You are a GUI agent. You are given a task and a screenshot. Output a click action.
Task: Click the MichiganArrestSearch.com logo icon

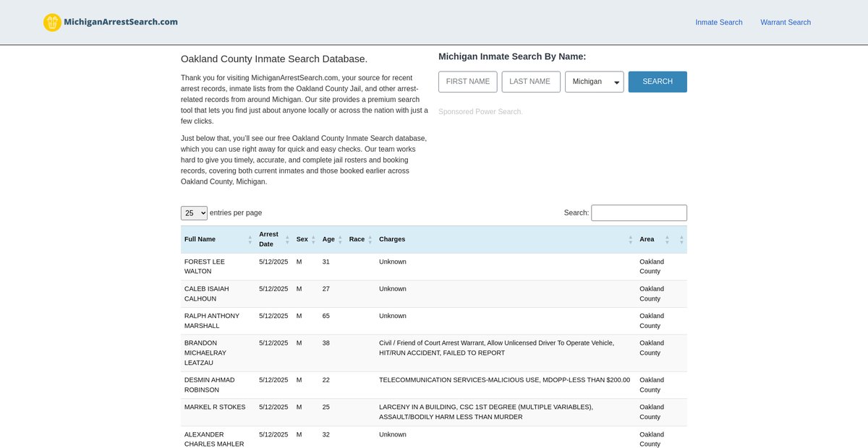point(52,22)
